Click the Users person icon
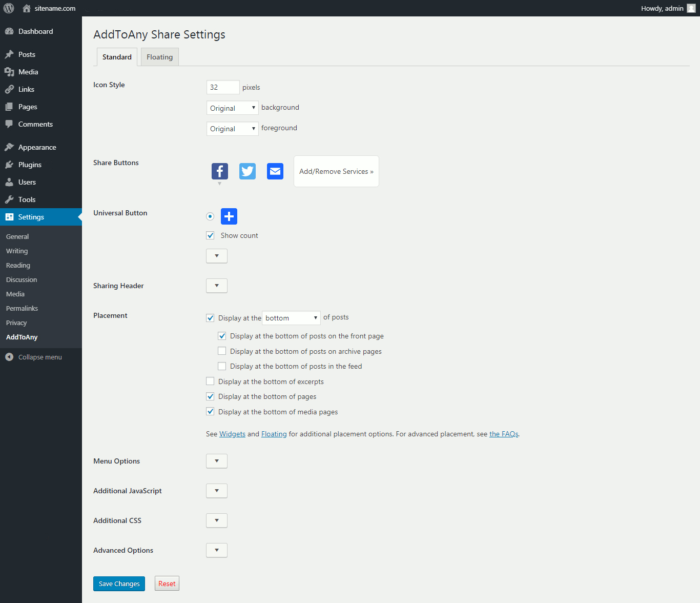 coord(9,182)
